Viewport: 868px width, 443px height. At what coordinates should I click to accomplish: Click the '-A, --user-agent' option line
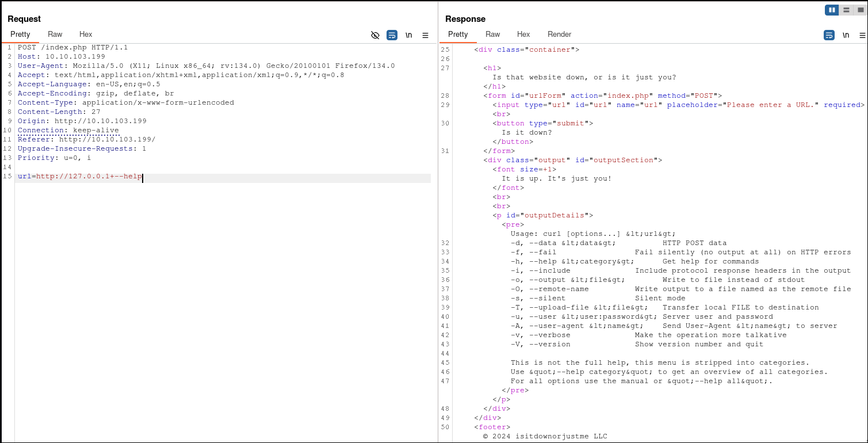click(x=674, y=326)
